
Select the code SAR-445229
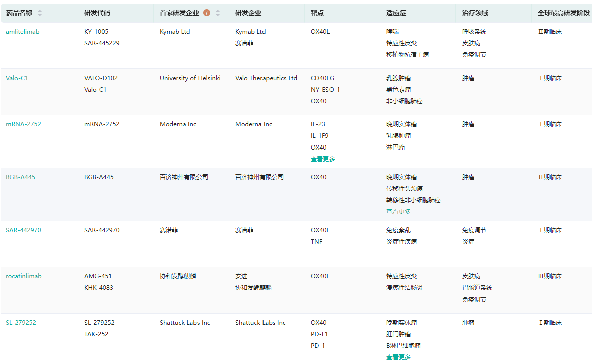[x=102, y=43]
